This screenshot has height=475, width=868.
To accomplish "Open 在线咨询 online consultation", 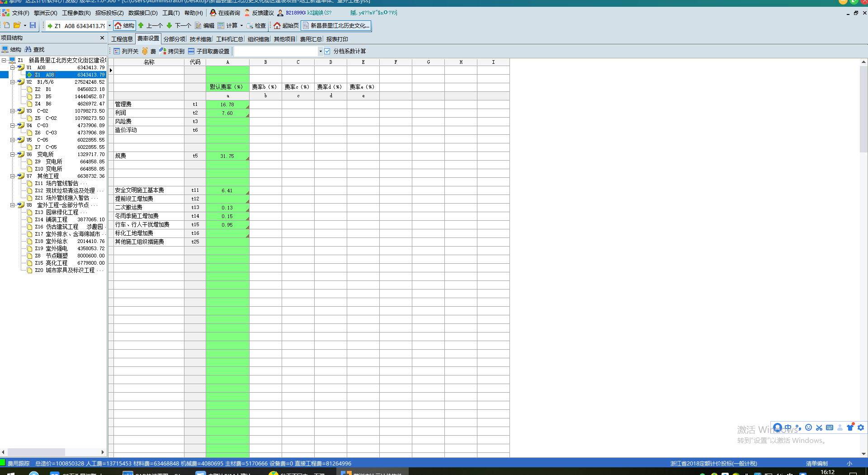I will 225,13.
